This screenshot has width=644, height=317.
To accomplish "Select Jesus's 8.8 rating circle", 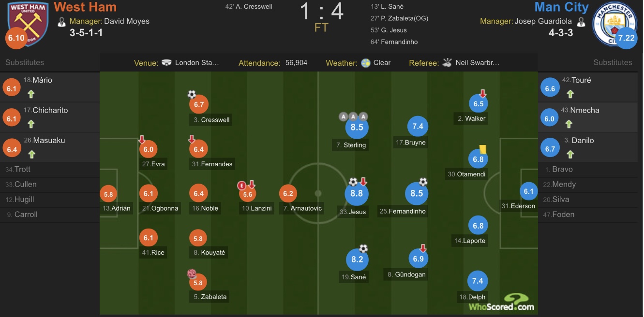I will click(357, 193).
